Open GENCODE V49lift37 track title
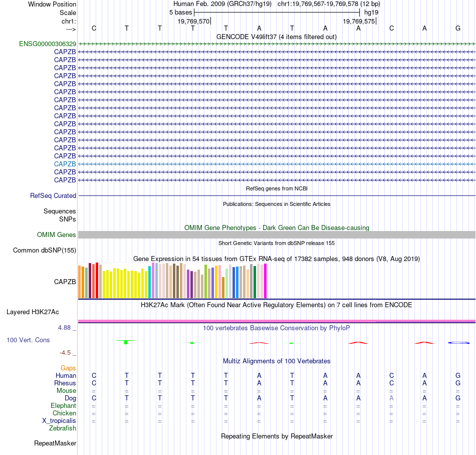The width and height of the screenshot is (476, 455). click(x=277, y=37)
